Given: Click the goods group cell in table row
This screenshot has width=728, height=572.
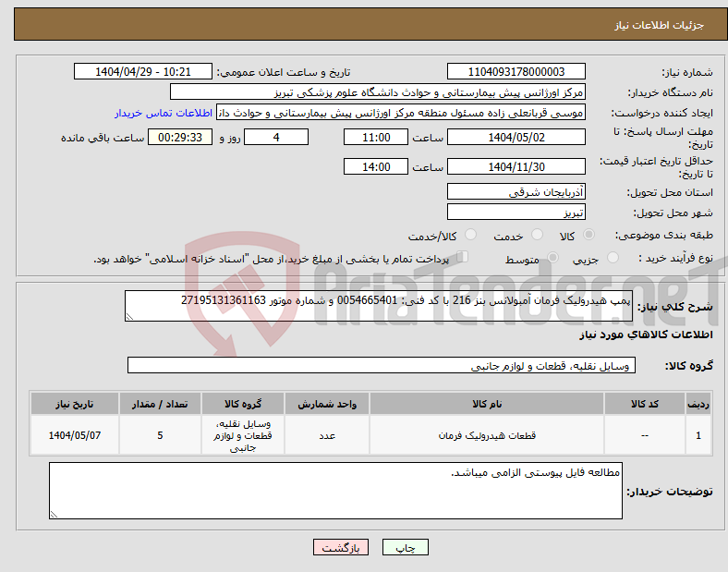Looking at the screenshot, I should point(243,435).
